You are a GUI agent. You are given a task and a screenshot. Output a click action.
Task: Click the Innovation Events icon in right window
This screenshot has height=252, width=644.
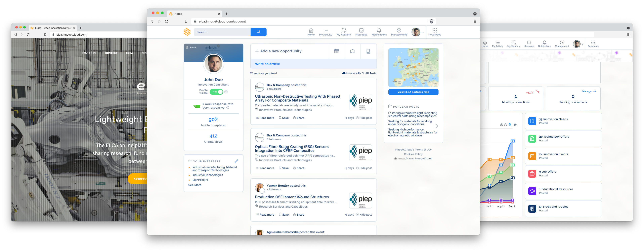coord(532,156)
